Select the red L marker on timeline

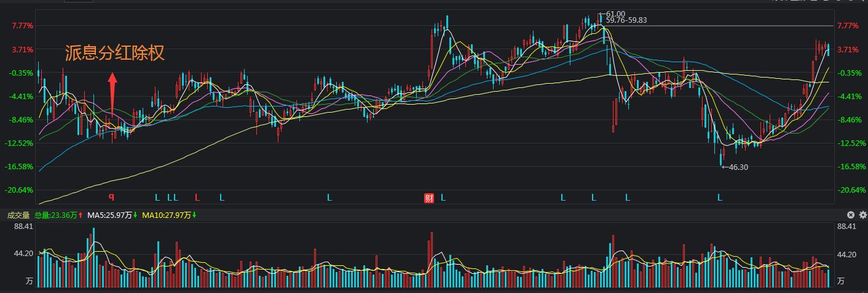tap(197, 198)
